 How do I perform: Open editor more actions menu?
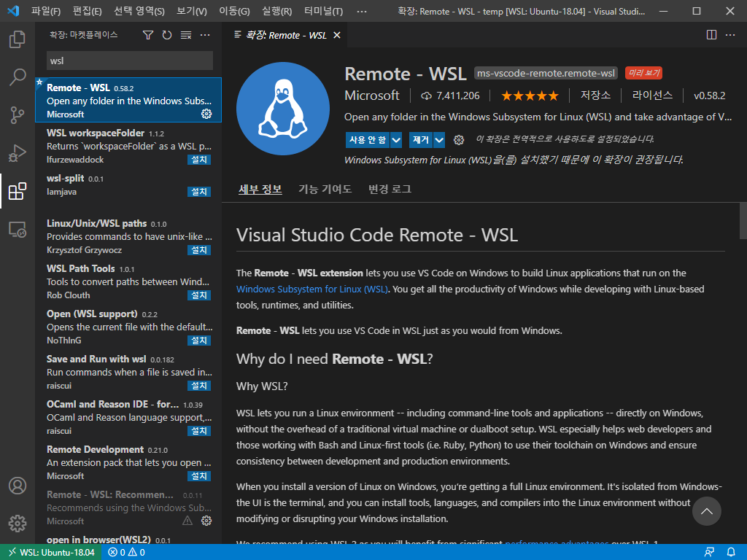(x=729, y=35)
